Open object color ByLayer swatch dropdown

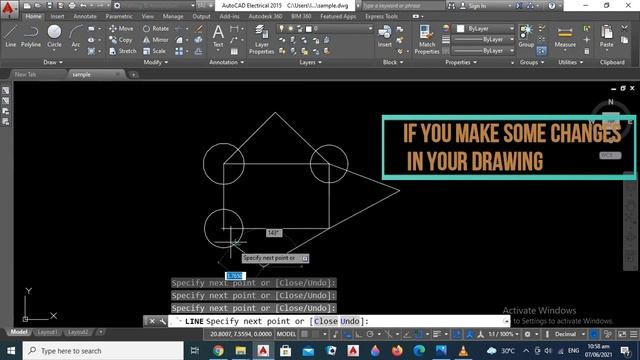(x=485, y=29)
